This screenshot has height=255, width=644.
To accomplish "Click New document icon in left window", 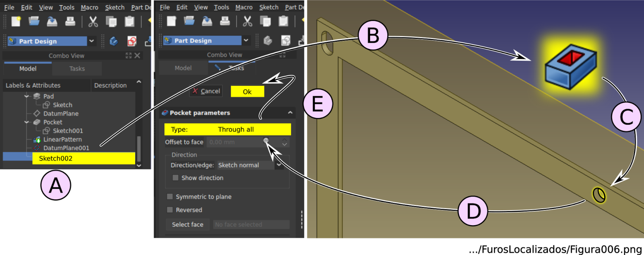I will 16,21.
